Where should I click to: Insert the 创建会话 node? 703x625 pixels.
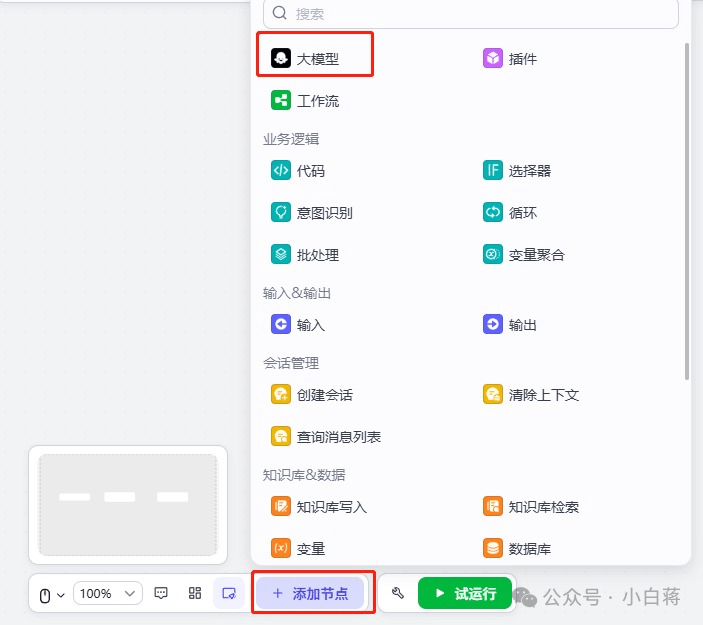[312, 395]
